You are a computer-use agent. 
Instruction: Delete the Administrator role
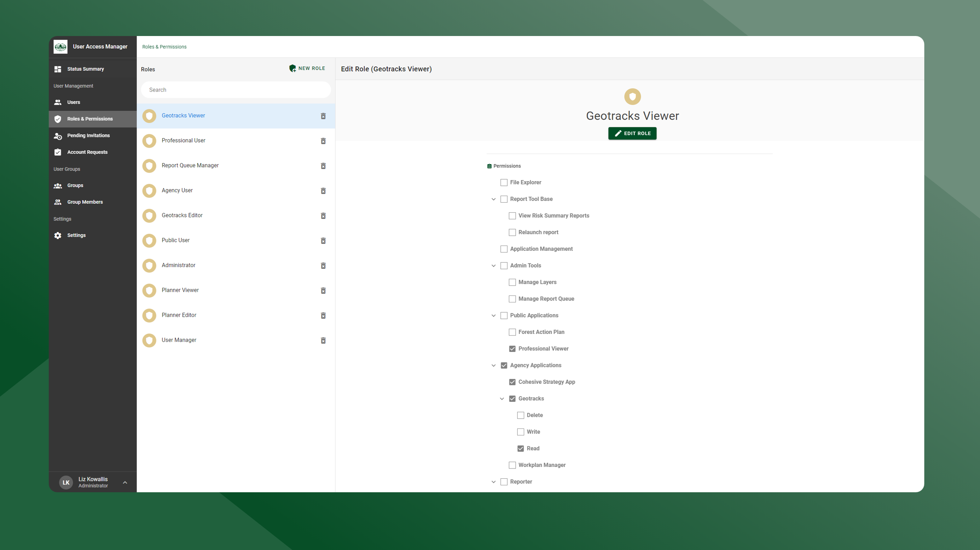pos(323,266)
